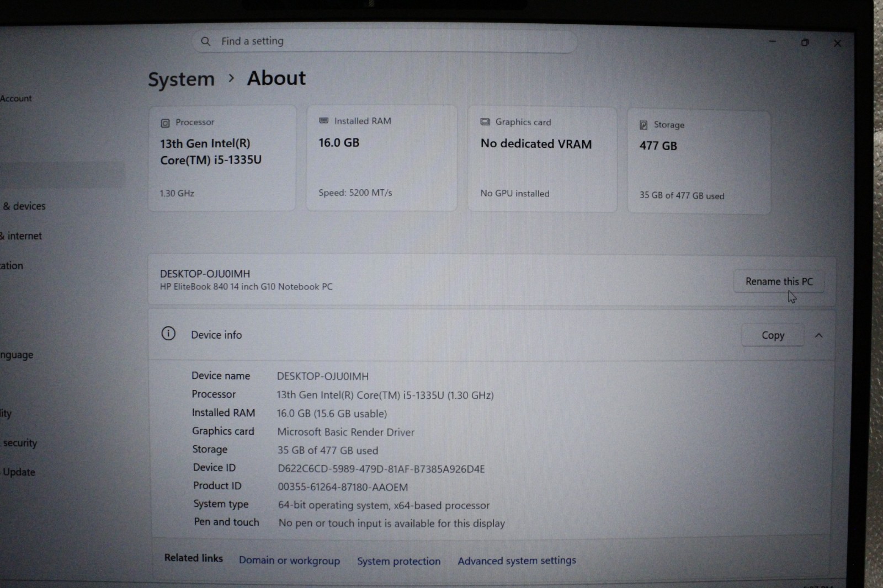Open the '& security' sidebar item
Viewport: 883px width, 588px height.
pyautogui.click(x=19, y=442)
